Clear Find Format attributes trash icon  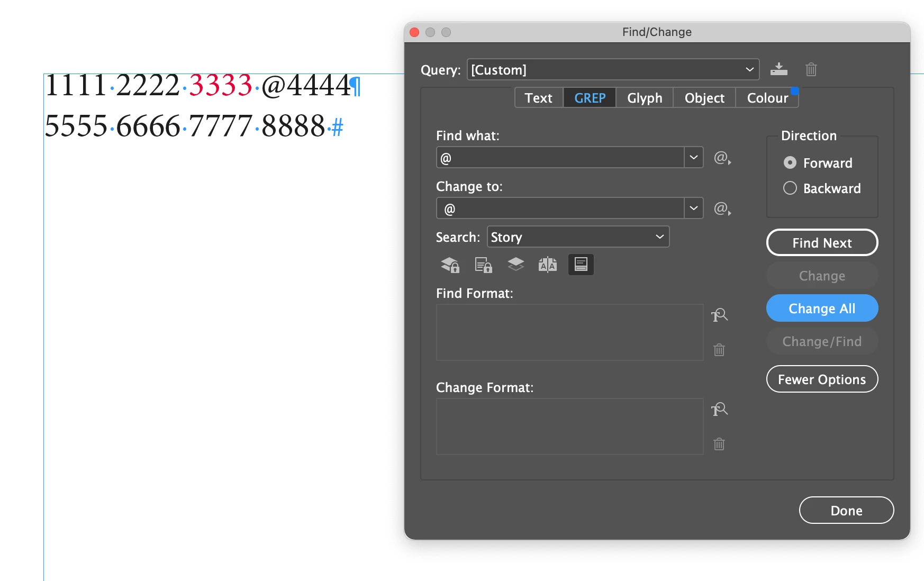[x=719, y=350]
